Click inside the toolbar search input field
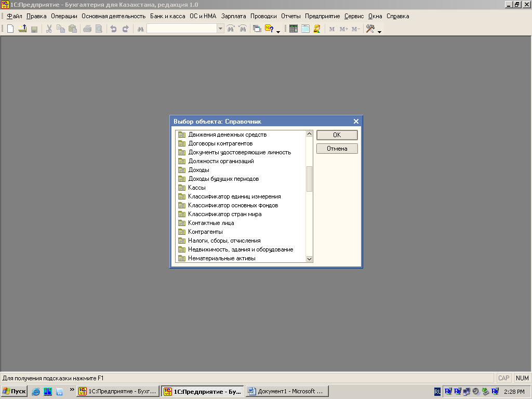532x399 pixels. click(182, 29)
